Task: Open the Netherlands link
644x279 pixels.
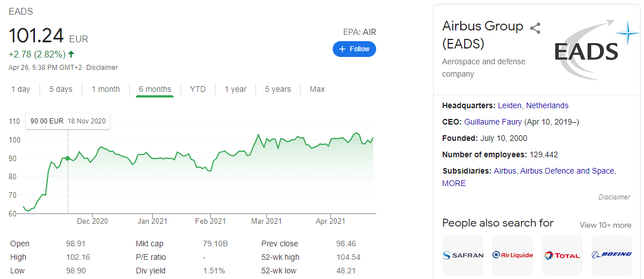Action: 547,105
